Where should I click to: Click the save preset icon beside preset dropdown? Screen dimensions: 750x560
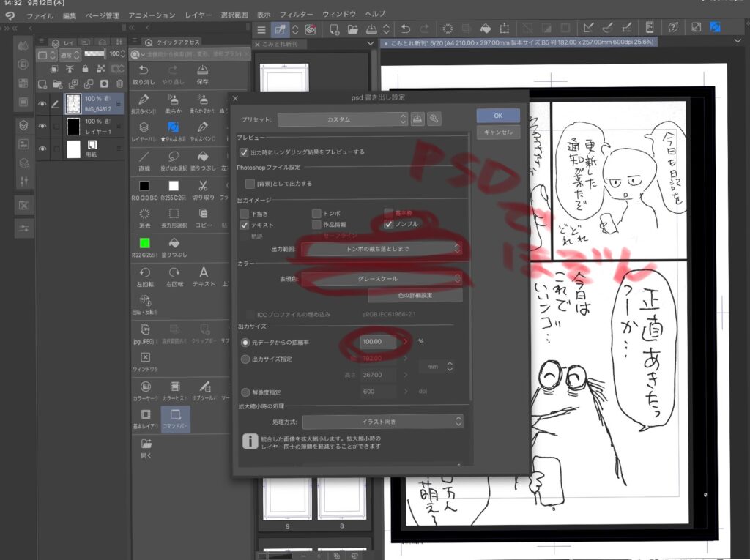tap(418, 119)
